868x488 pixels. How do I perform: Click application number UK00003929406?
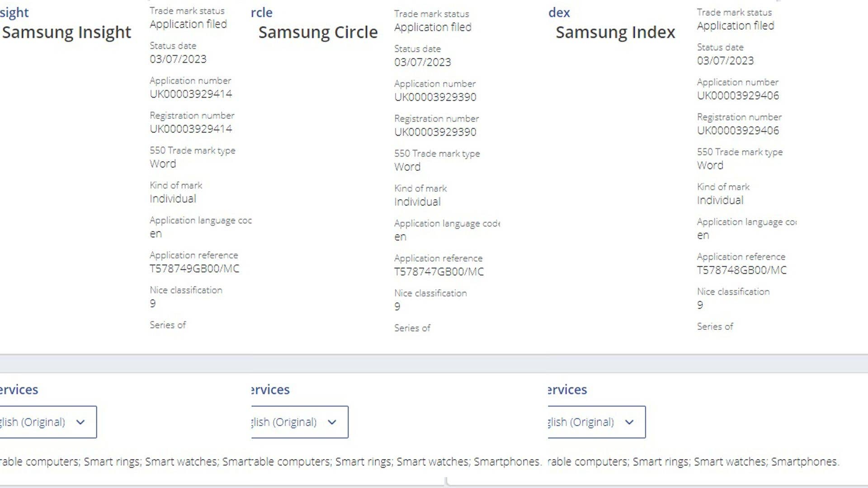tap(738, 96)
